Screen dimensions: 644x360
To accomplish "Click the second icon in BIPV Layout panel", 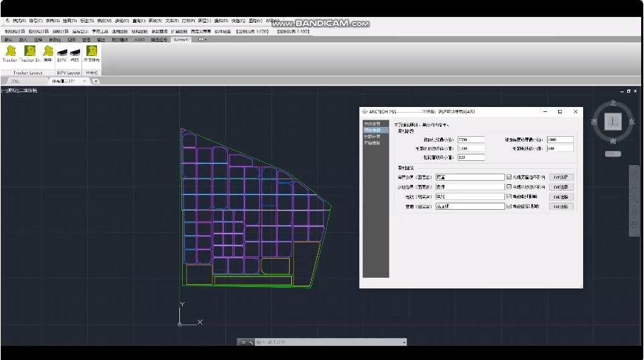I will 75,52.
